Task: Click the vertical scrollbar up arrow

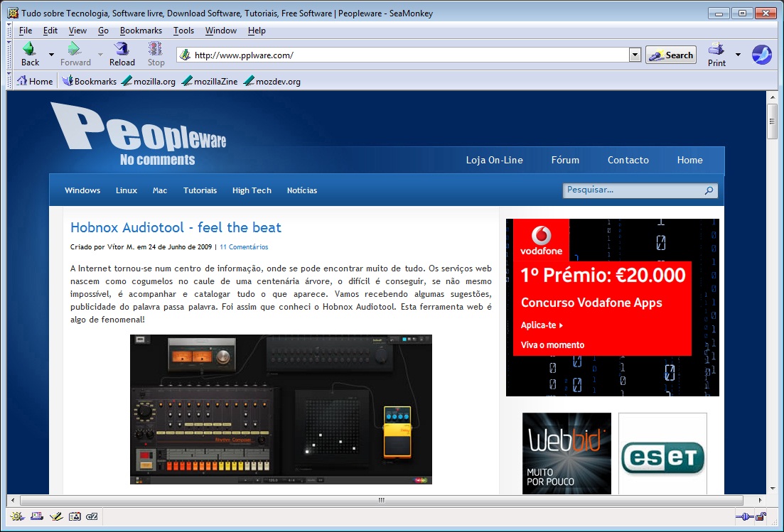Action: pyautogui.click(x=773, y=97)
